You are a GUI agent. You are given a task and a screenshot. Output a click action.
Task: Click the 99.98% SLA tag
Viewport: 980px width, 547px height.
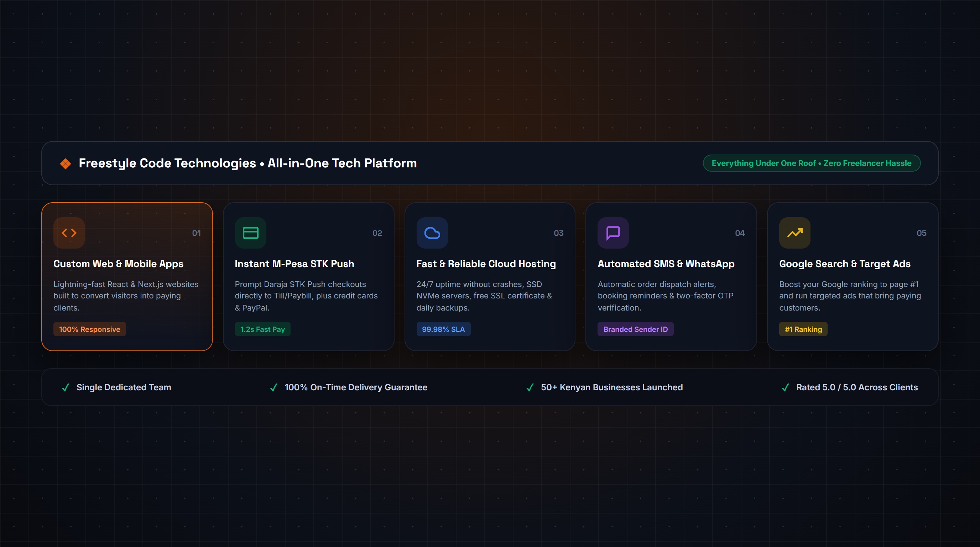click(x=443, y=329)
